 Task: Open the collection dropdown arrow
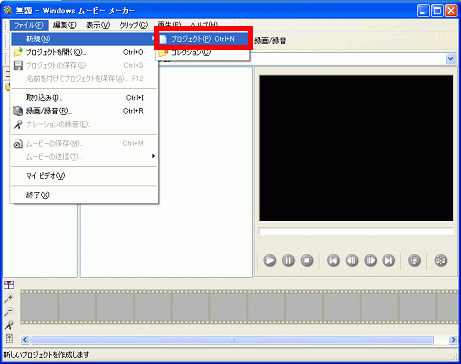pos(450,59)
